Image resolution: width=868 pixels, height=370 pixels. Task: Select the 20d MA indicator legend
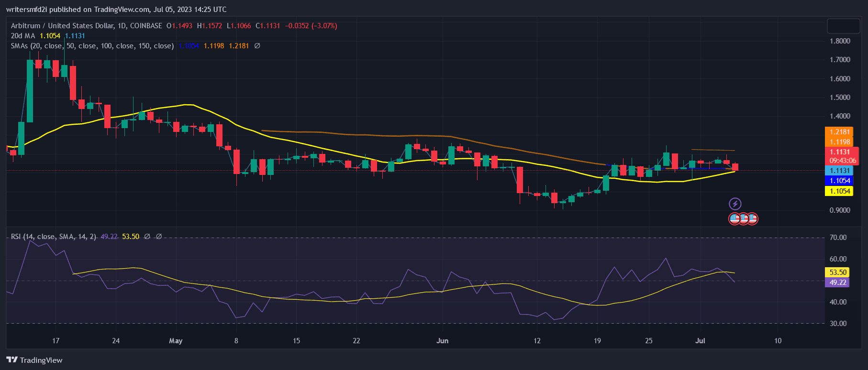23,36
